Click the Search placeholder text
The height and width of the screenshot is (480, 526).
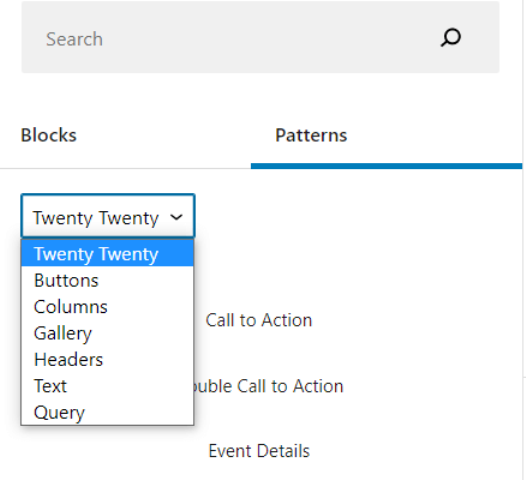[74, 39]
